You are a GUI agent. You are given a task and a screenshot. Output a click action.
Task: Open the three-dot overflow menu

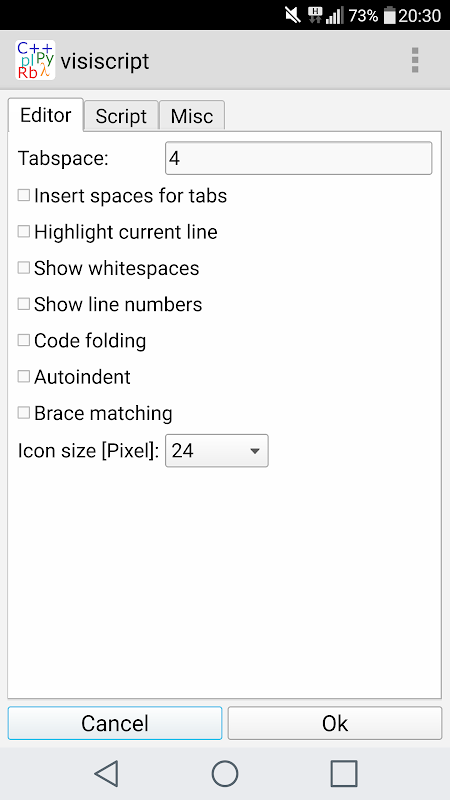(415, 60)
